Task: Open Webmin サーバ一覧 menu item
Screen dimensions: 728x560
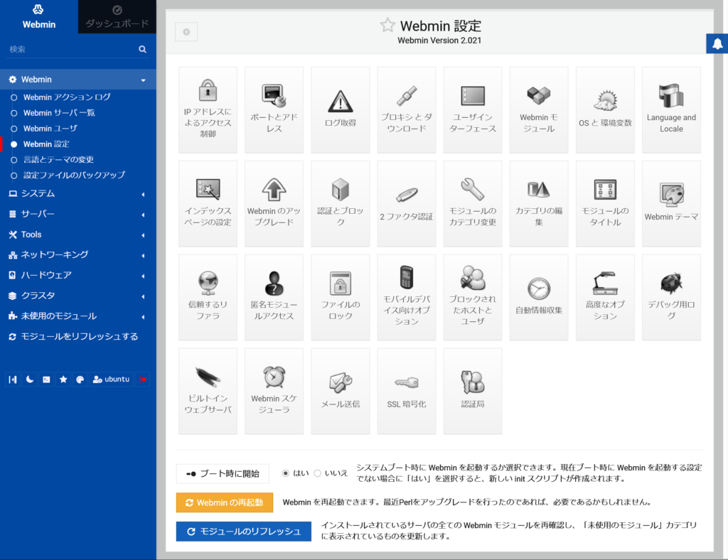Action: pyautogui.click(x=59, y=113)
